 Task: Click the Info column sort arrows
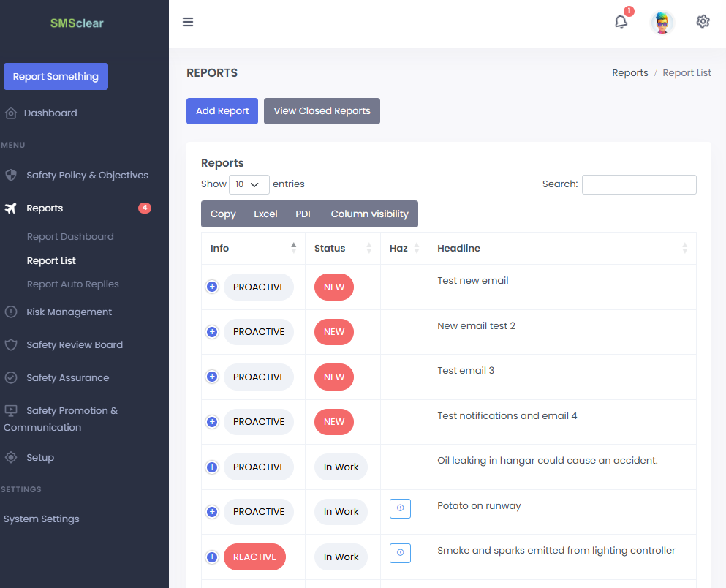click(x=293, y=248)
